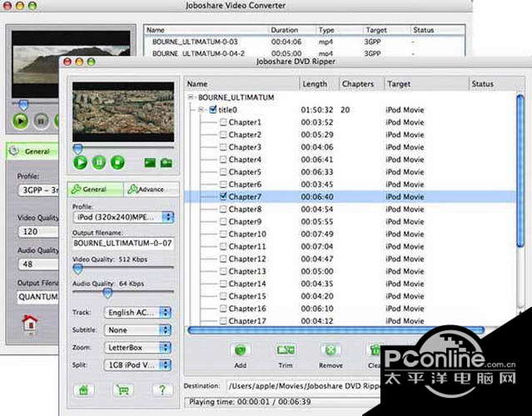Select General tab in DVD Ripper
532x416 pixels.
point(96,189)
